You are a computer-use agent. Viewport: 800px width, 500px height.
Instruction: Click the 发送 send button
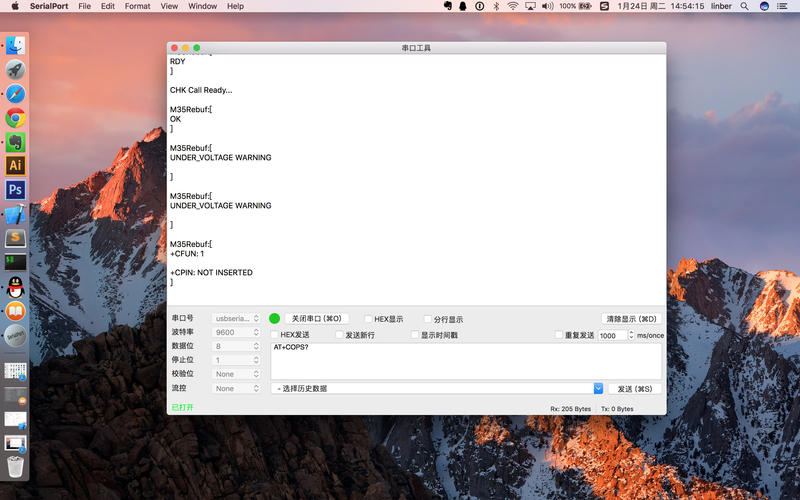coord(635,389)
